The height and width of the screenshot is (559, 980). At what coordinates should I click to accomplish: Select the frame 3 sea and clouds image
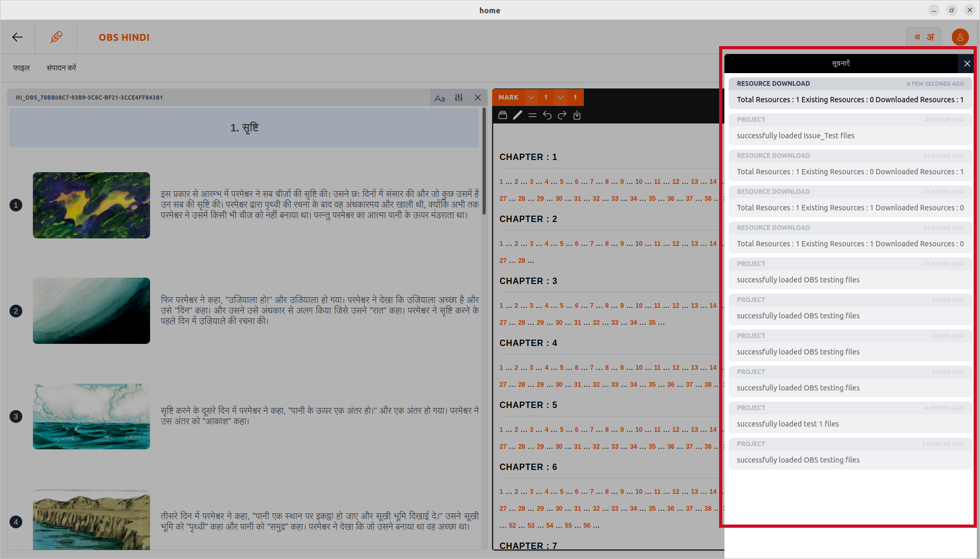click(x=91, y=416)
